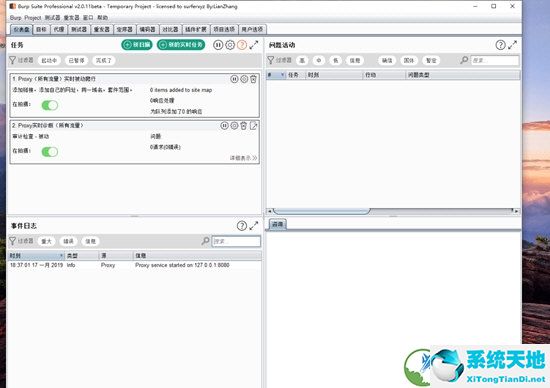The height and width of the screenshot is (388, 550).
Task: Open task settings gear in Tasks panel header
Action: [230, 45]
